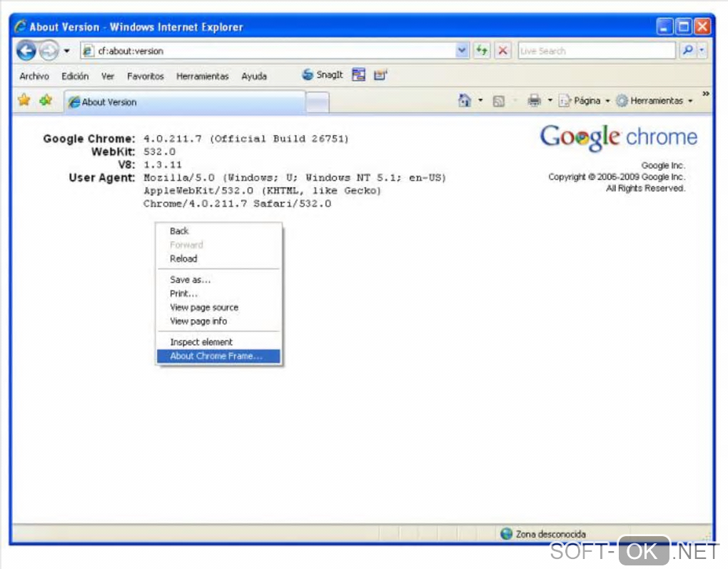Screen dimensions: 728x569
Task: Click the red X Stop button
Action: point(503,50)
